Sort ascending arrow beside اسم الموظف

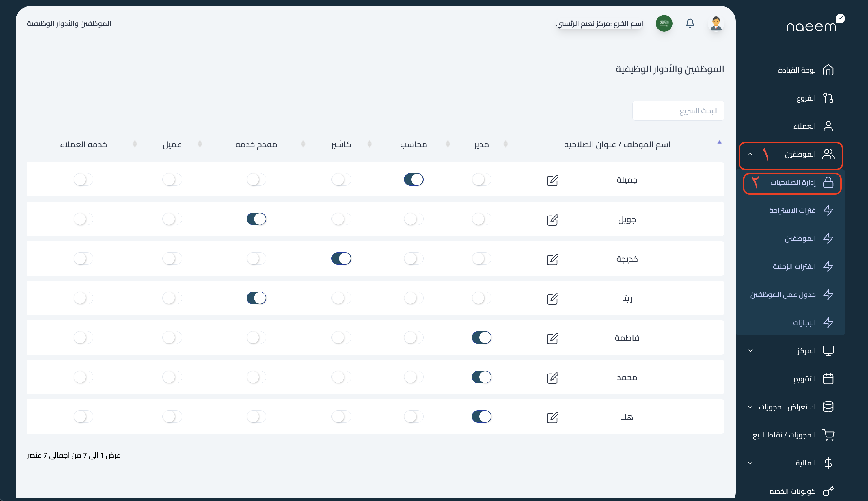coord(720,142)
